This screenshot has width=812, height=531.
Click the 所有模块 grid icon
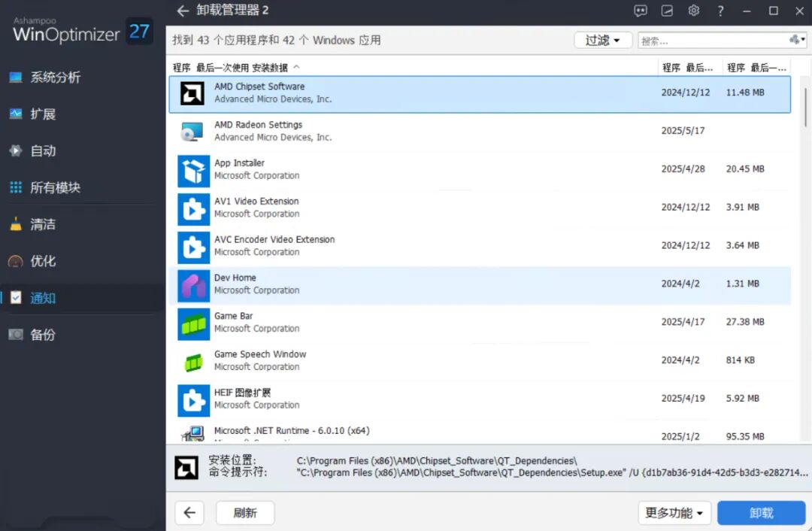[x=16, y=187]
